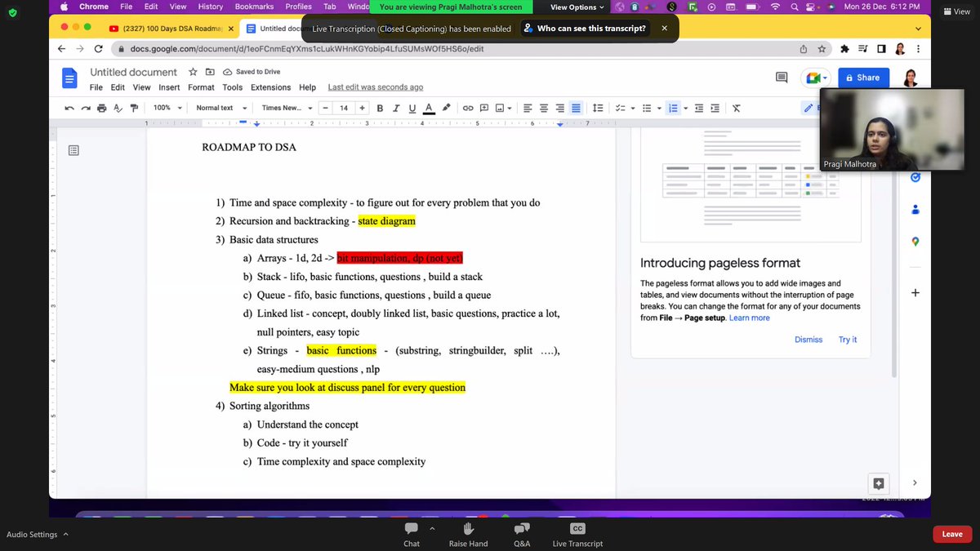Decrease font size with minus button
This screenshot has height=551, width=980.
pyautogui.click(x=325, y=108)
